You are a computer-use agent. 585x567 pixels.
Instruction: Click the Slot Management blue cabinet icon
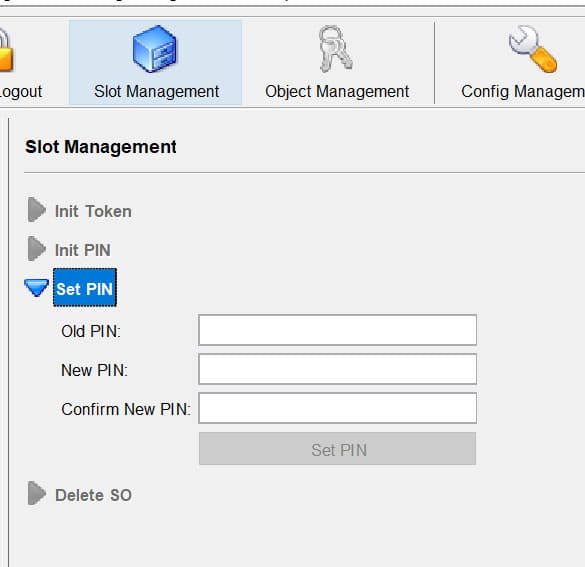click(155, 48)
